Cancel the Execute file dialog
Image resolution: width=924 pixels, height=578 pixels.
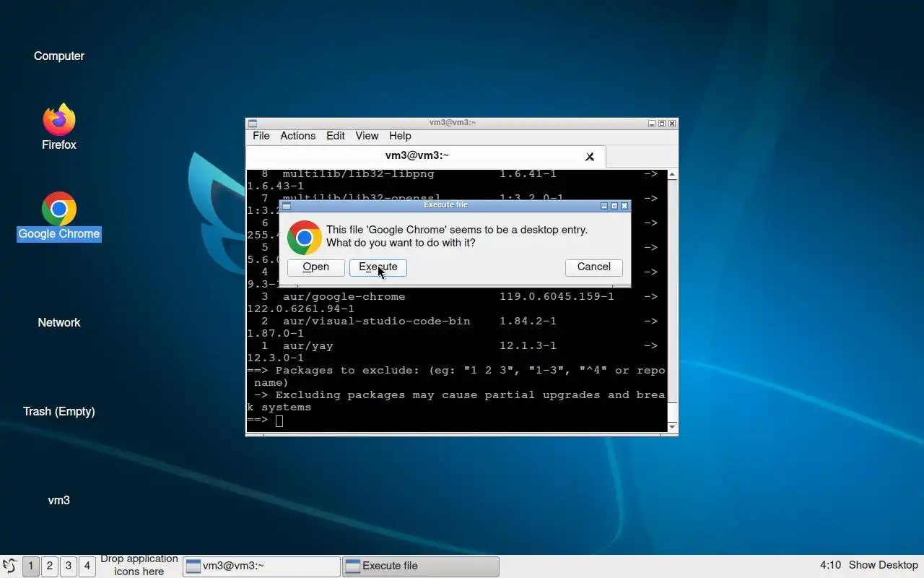tap(594, 267)
